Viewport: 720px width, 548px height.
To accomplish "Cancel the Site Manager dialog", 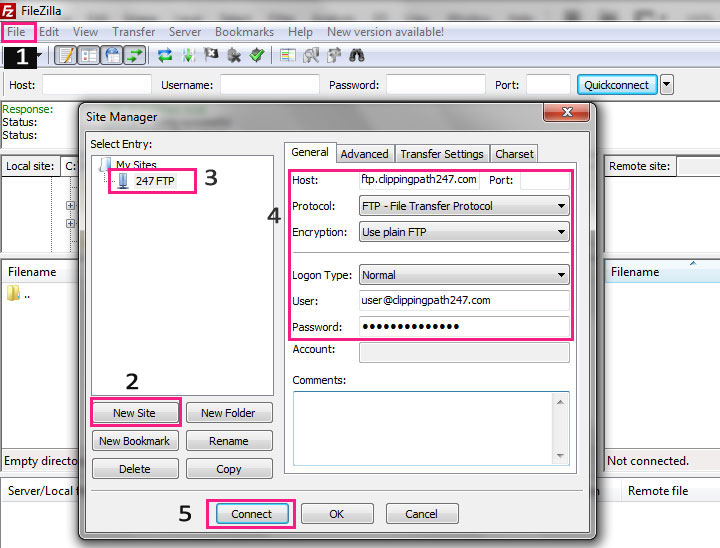I will (x=422, y=514).
